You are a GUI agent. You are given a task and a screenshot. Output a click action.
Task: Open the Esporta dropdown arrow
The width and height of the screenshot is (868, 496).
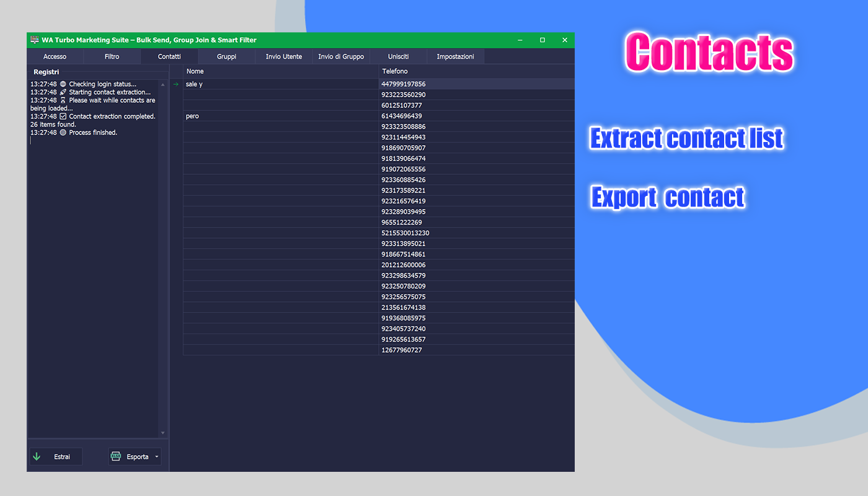pos(157,457)
